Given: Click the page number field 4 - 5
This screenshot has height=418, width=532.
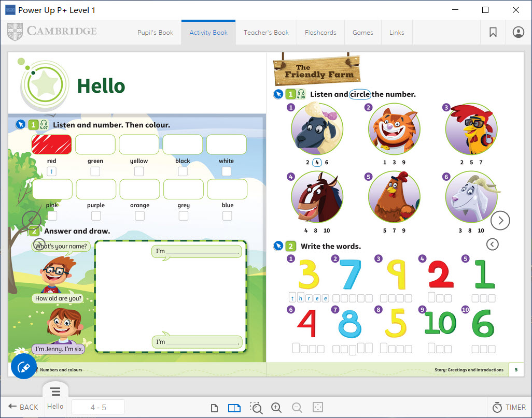Looking at the screenshot, I should pyautogui.click(x=98, y=407).
